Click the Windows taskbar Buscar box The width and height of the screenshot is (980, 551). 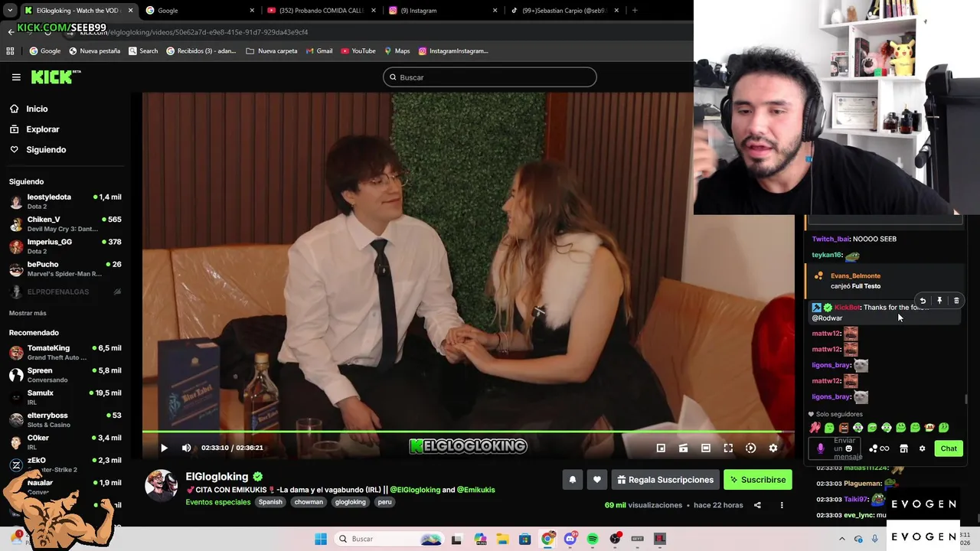pyautogui.click(x=389, y=539)
